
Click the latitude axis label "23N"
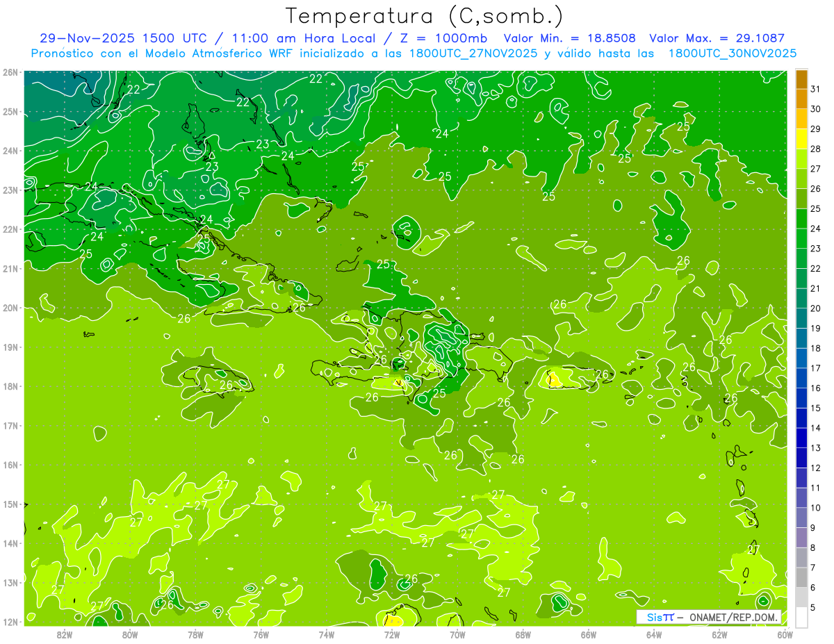[x=10, y=190]
